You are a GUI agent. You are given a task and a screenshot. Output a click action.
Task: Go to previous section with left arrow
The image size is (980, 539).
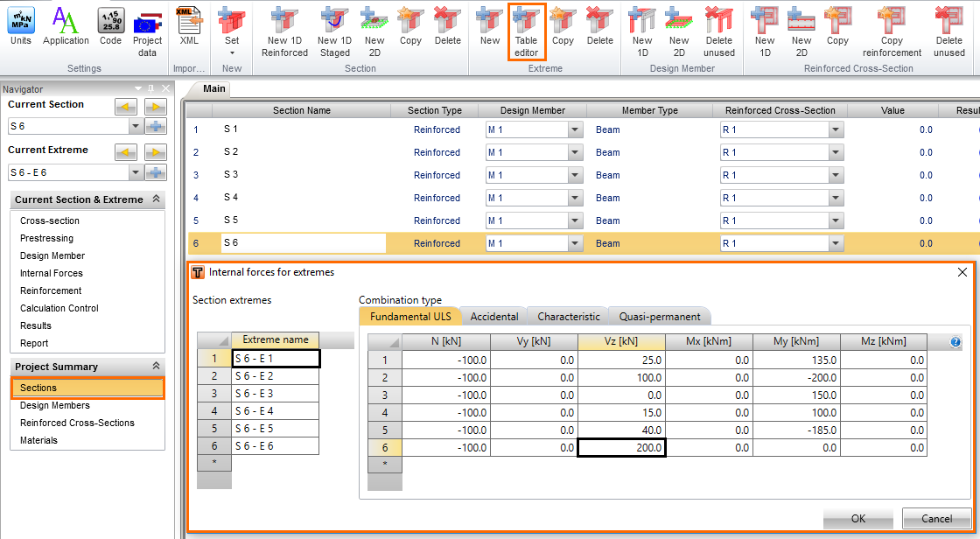point(127,106)
